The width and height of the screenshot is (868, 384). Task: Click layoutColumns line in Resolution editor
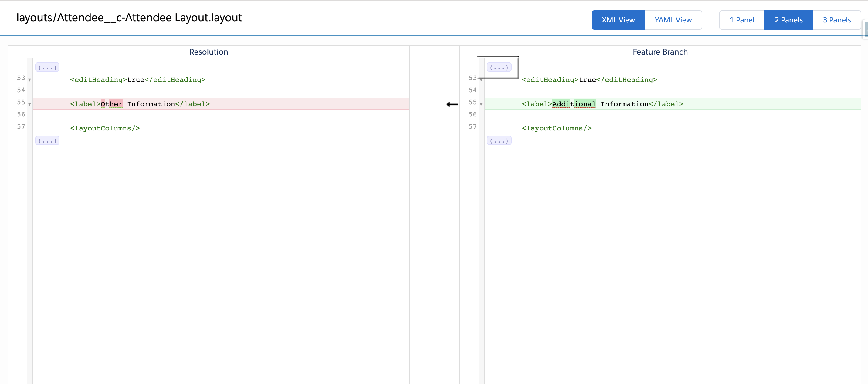click(x=105, y=128)
